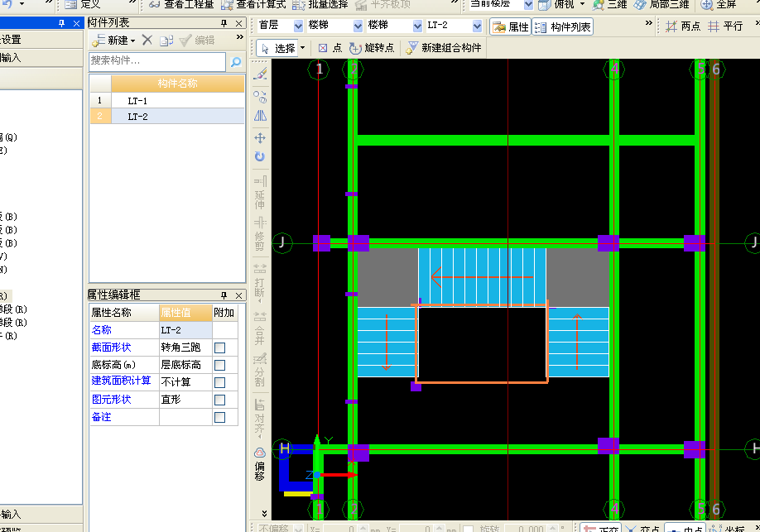Click the 选择 select button

tap(277, 48)
